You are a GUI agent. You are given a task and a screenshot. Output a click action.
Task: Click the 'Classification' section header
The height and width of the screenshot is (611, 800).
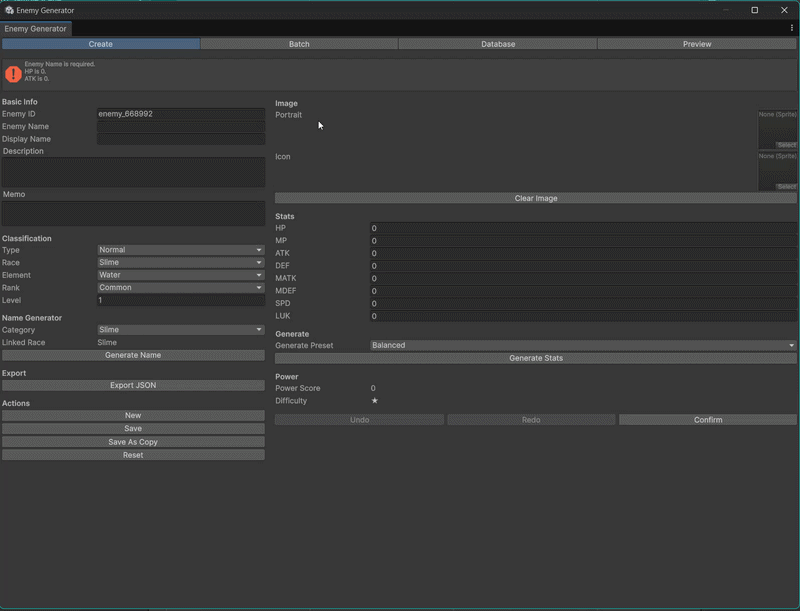pos(27,238)
